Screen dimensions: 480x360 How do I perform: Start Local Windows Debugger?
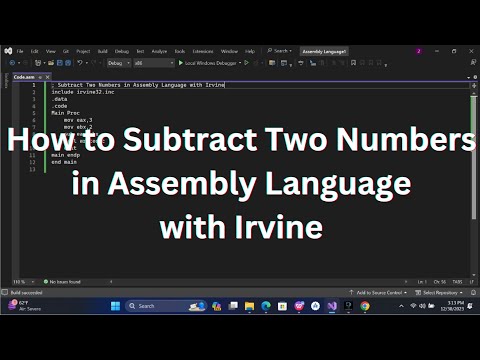pyautogui.click(x=207, y=63)
